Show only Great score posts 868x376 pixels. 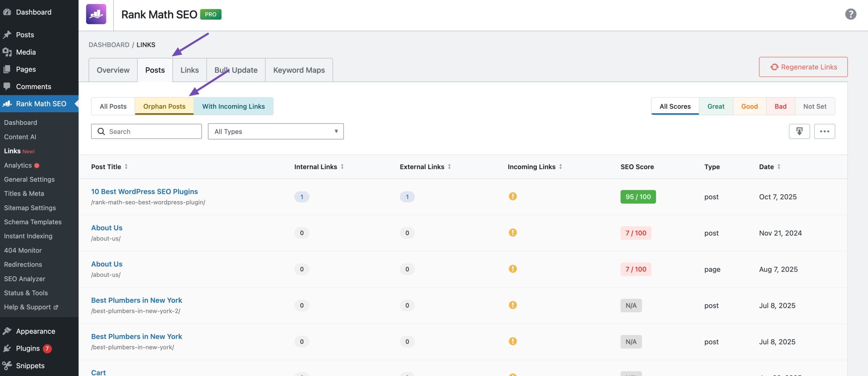click(x=715, y=106)
